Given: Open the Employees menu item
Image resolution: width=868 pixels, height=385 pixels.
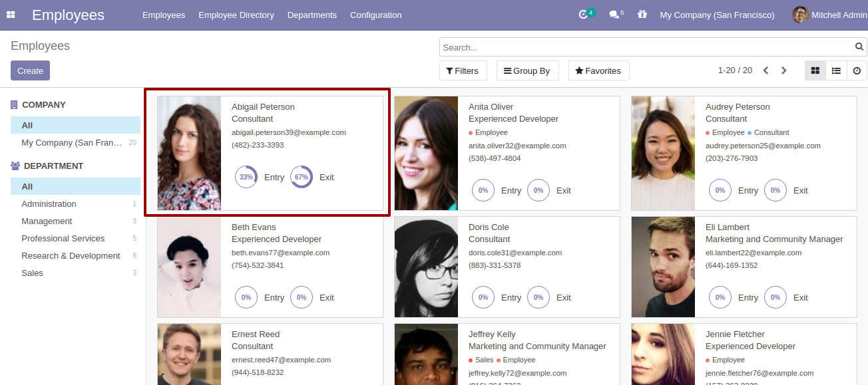Looking at the screenshot, I should coord(164,15).
